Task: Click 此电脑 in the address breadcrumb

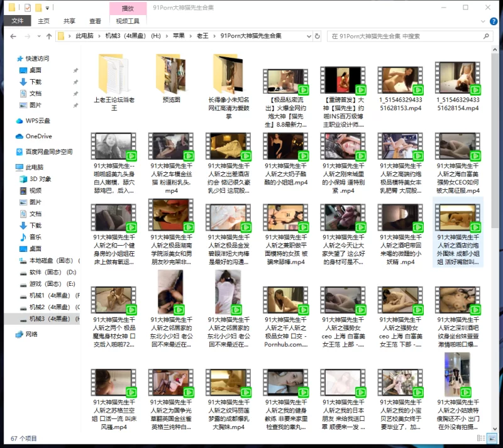Action: point(84,36)
